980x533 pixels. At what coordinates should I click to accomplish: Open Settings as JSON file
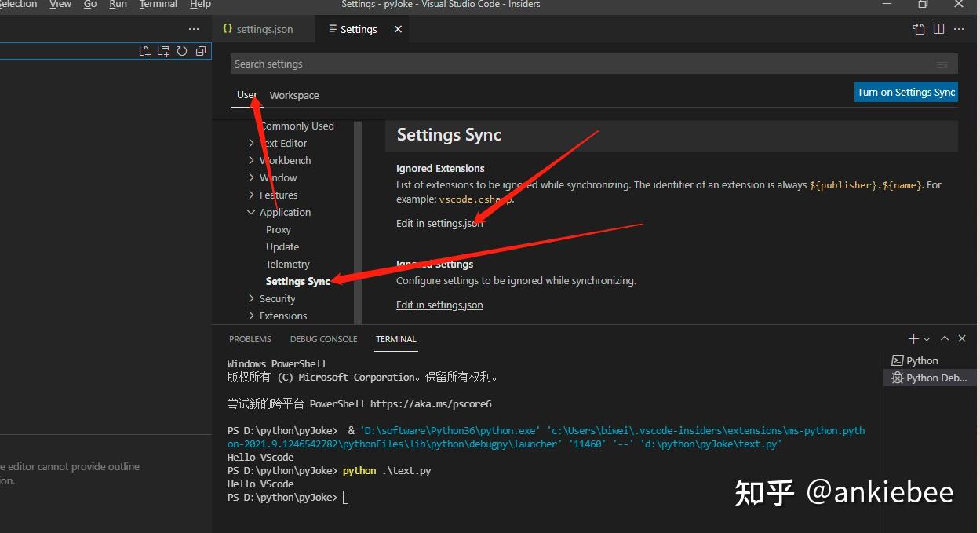click(917, 28)
